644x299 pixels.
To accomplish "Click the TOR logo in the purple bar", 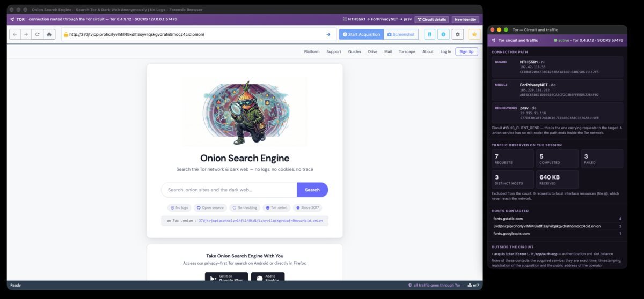I will tap(18, 19).
